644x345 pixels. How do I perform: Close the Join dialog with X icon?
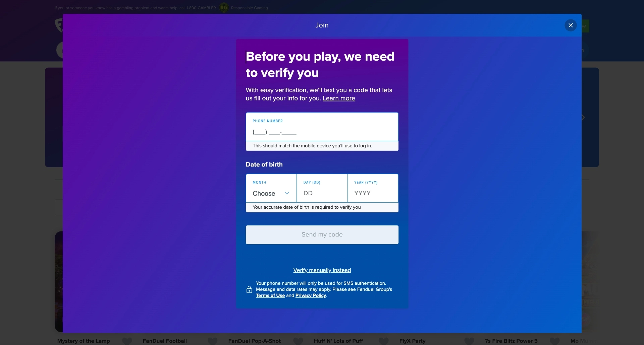coord(571,25)
